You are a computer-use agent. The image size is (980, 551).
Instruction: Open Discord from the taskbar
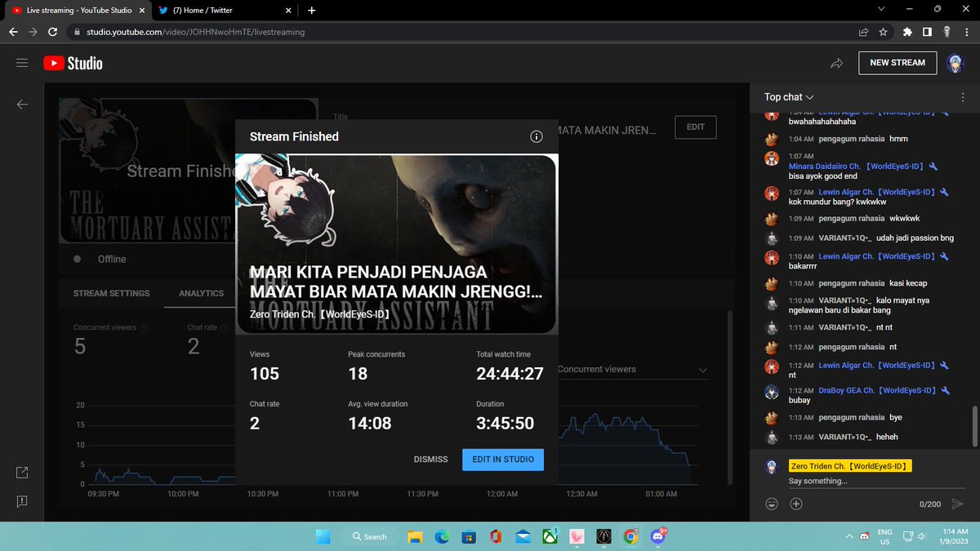(x=657, y=536)
